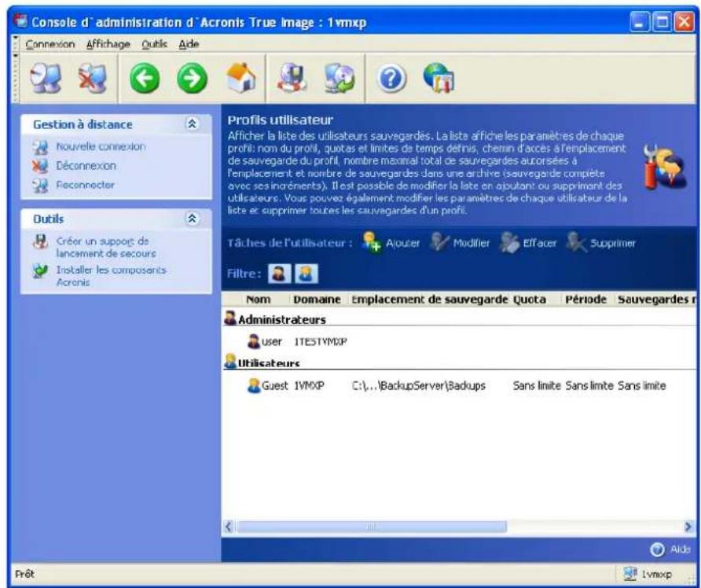Click the Administrateurs group heading
Screen dimensions: 701x588
(281, 320)
